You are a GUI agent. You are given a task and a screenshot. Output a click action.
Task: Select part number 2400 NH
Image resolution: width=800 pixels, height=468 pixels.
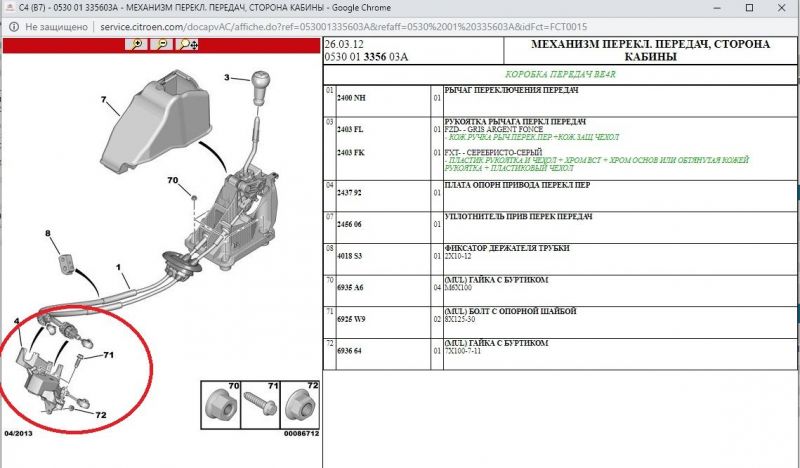[351, 99]
